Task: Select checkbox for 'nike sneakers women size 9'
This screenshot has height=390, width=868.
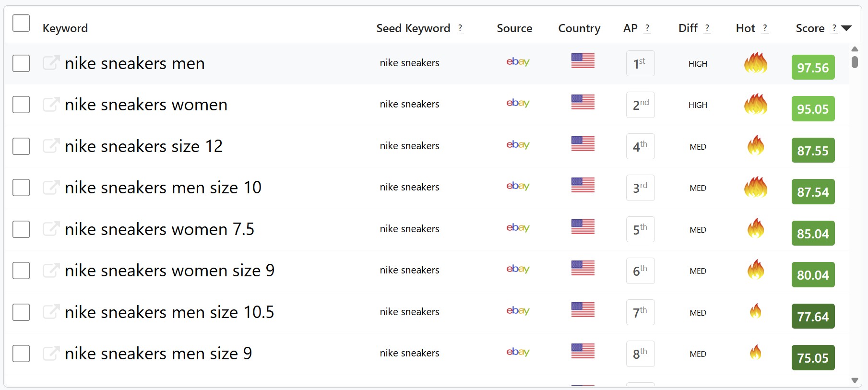Action: [x=21, y=271]
